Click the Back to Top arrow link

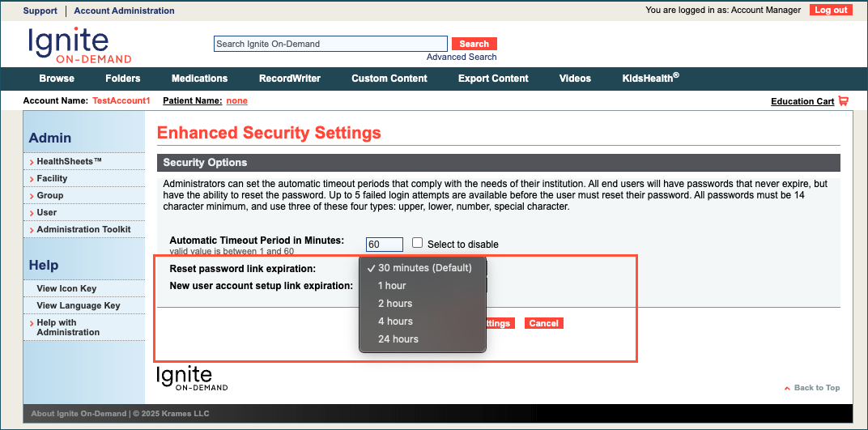point(812,388)
